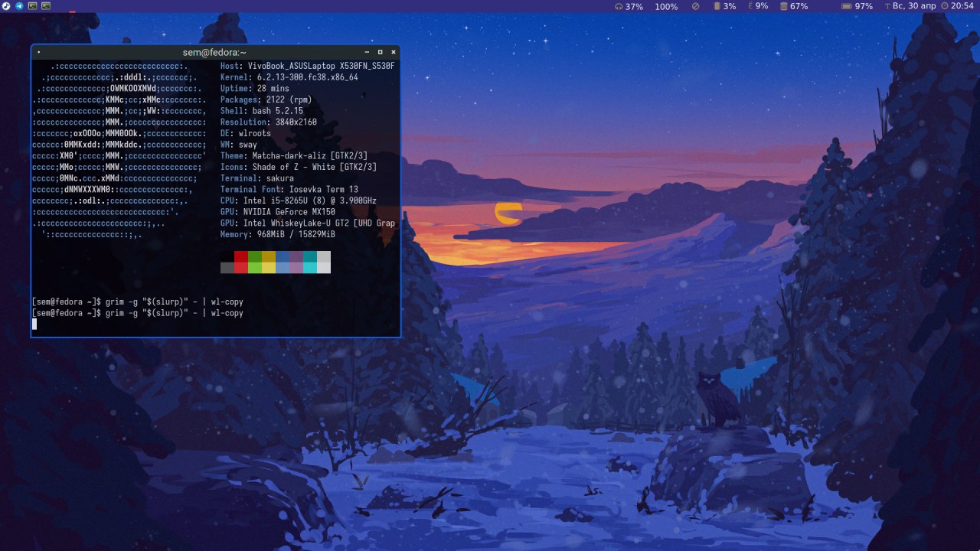980x551 pixels.
Task: Click the Terminal value "sakura"
Action: (x=279, y=178)
